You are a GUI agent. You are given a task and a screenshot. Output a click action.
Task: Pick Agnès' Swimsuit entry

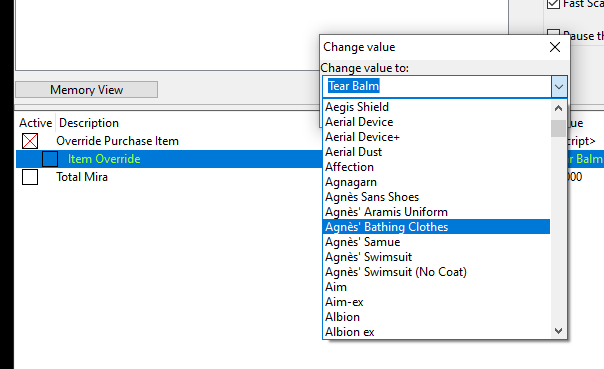point(436,257)
